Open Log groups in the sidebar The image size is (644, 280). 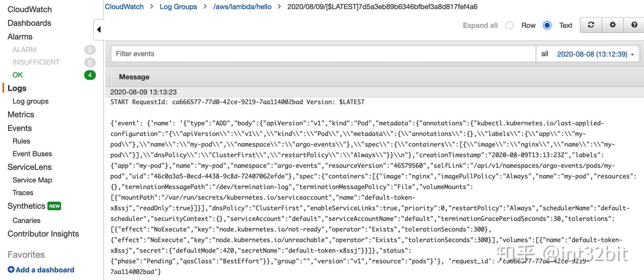pos(30,101)
